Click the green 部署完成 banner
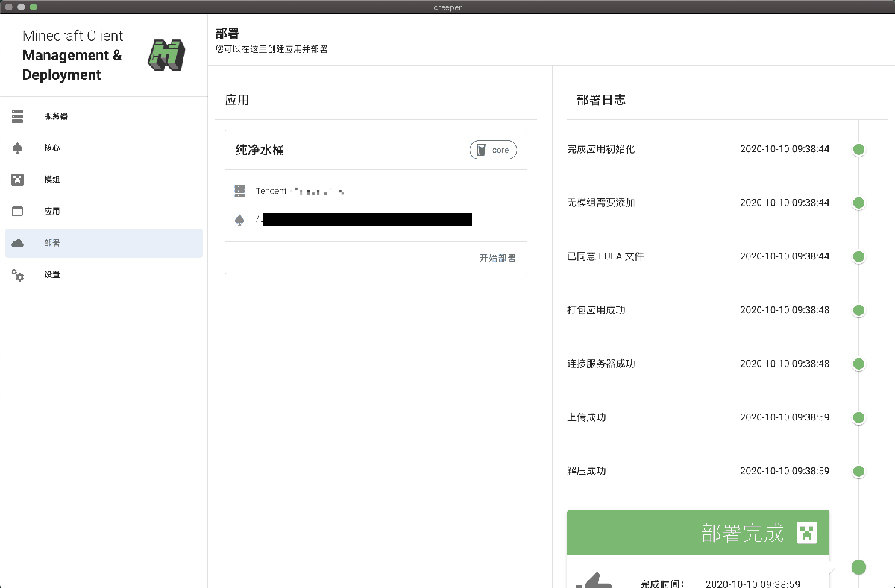This screenshot has height=588, width=895. point(698,533)
